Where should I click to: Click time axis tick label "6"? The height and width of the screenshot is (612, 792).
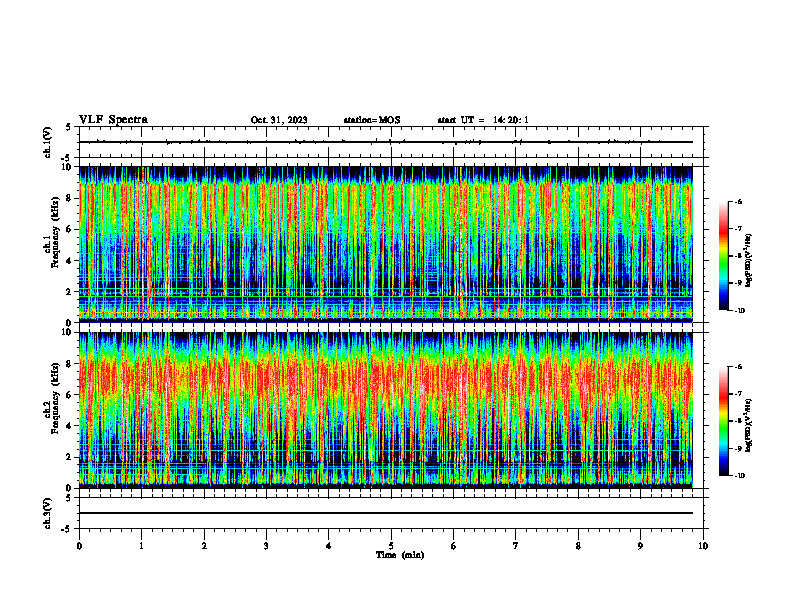pyautogui.click(x=454, y=546)
